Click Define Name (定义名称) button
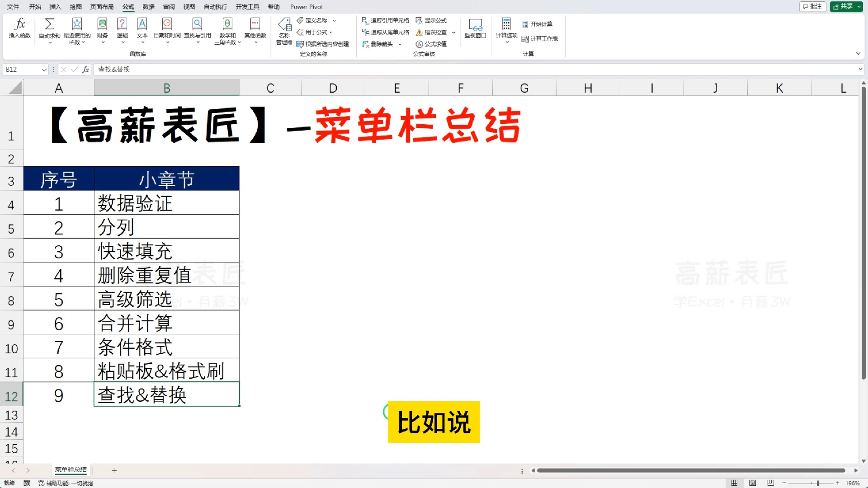This screenshot has width=868, height=488. 312,20
